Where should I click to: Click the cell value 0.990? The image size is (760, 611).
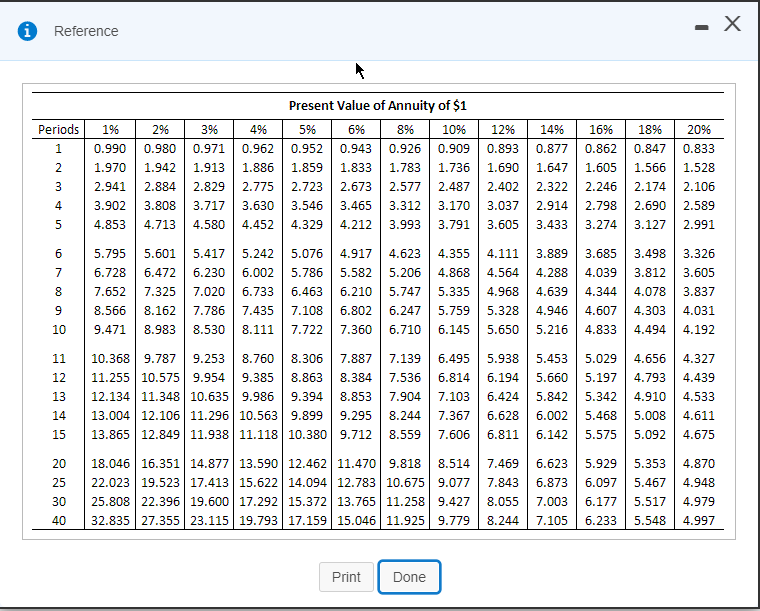tap(110, 149)
